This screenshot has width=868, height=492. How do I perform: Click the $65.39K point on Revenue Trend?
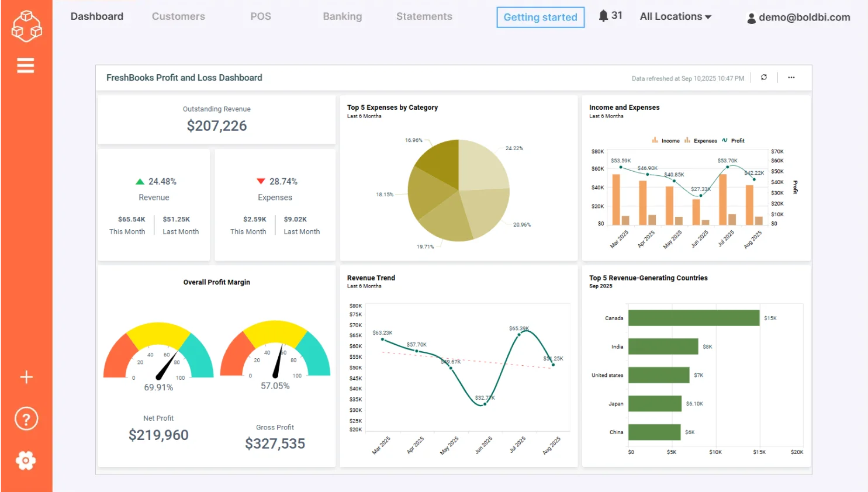[x=519, y=335]
